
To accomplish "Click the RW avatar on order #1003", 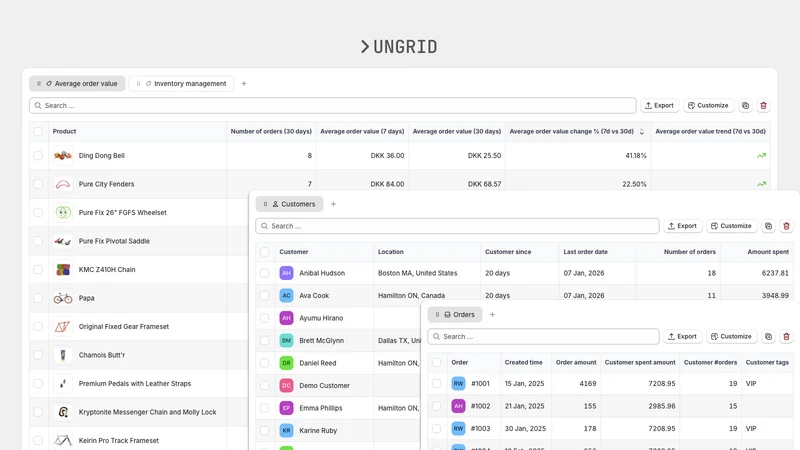I will point(458,428).
